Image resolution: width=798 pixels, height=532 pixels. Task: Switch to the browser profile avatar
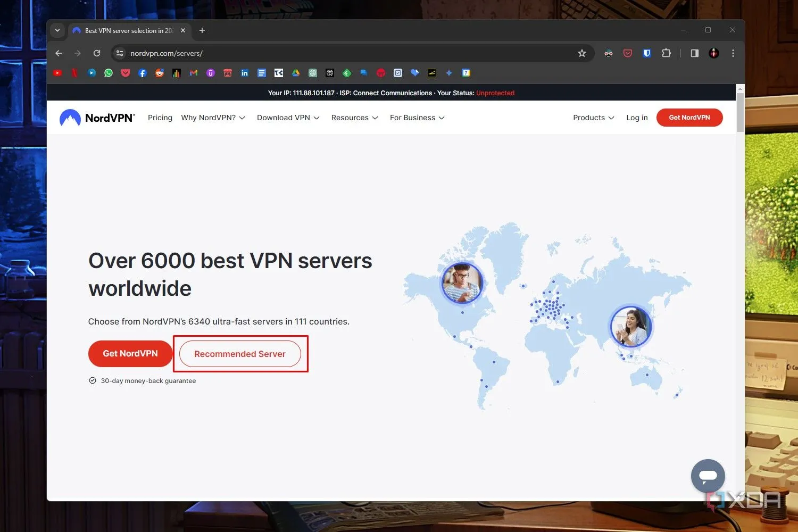tap(713, 53)
